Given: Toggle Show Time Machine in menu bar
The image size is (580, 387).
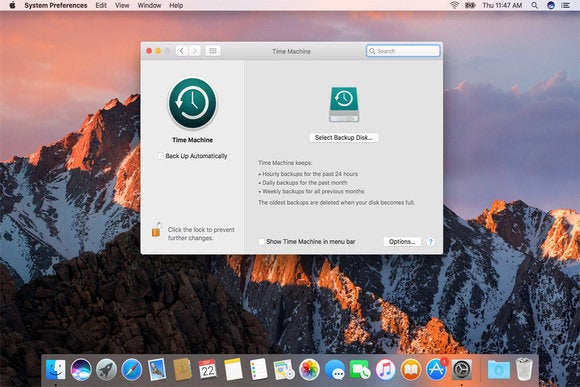Looking at the screenshot, I should 261,242.
